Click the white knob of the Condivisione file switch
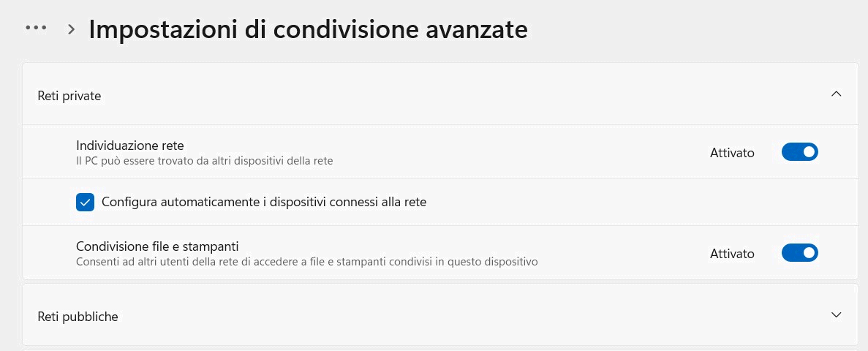Image resolution: width=868 pixels, height=351 pixels. click(808, 253)
